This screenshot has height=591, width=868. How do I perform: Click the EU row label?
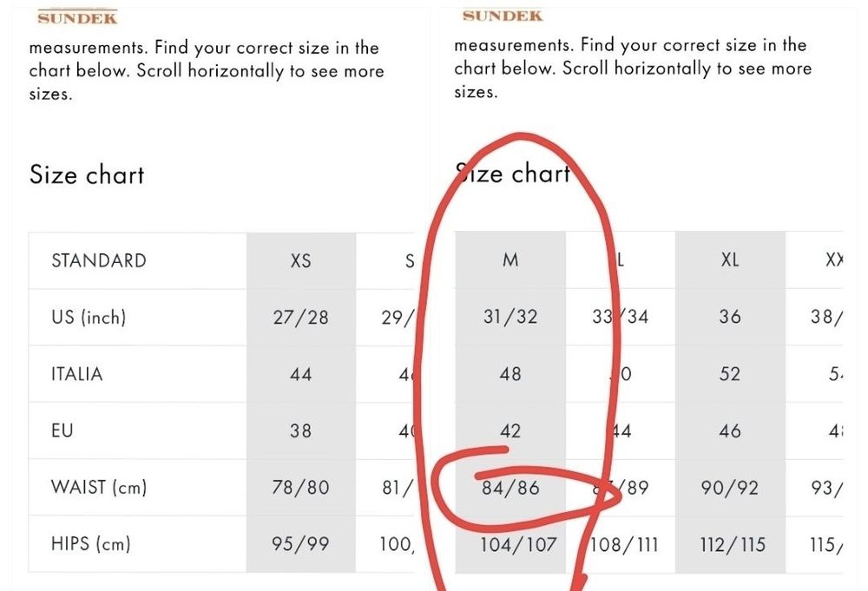tap(62, 430)
